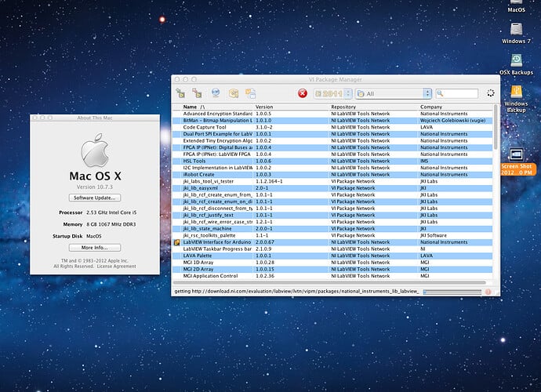Click the spinning busy indicator in toolbar
Viewport: 541px width, 392px height.
coord(490,93)
